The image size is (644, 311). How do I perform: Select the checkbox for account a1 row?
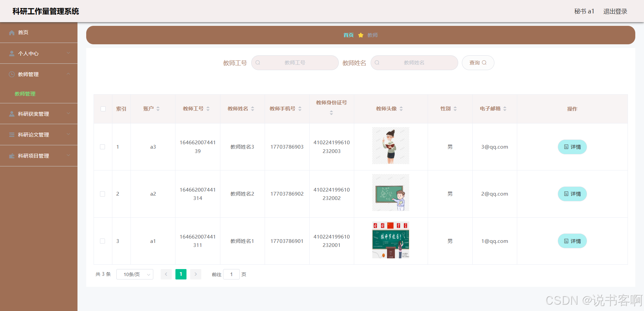click(x=103, y=241)
